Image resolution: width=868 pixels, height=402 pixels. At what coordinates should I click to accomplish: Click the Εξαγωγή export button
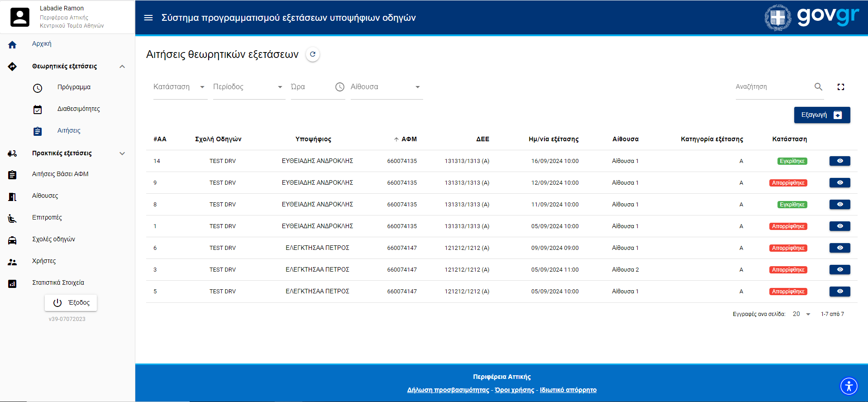coord(821,115)
